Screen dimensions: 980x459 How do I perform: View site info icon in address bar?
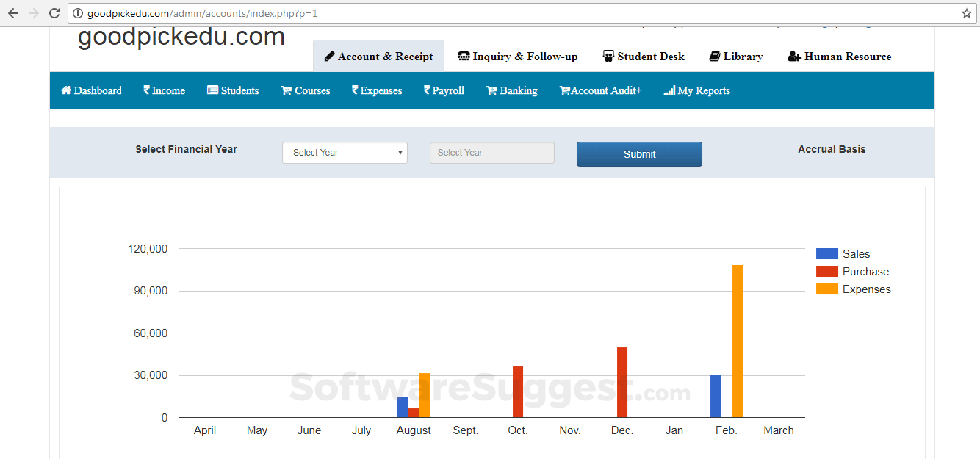point(78,13)
